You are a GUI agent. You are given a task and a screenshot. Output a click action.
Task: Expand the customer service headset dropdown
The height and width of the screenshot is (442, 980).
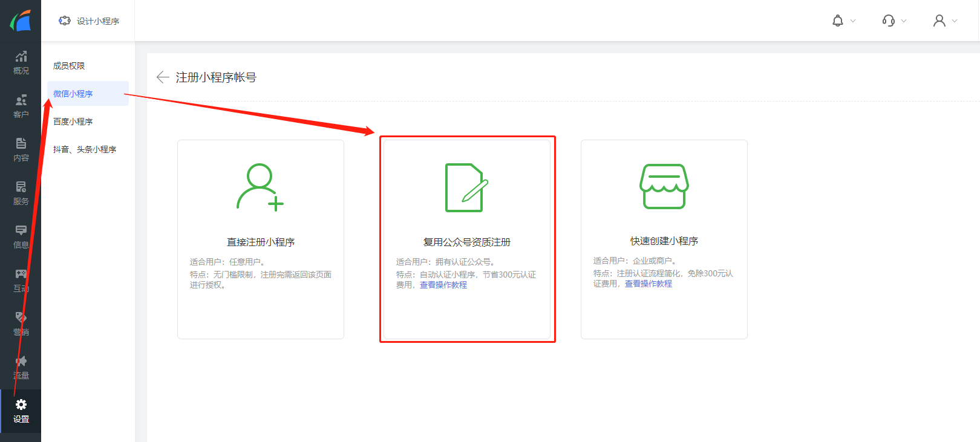[894, 21]
